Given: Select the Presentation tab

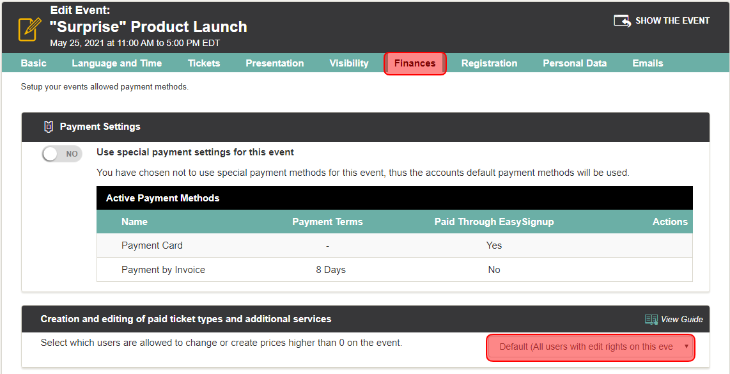Looking at the screenshot, I should point(275,63).
